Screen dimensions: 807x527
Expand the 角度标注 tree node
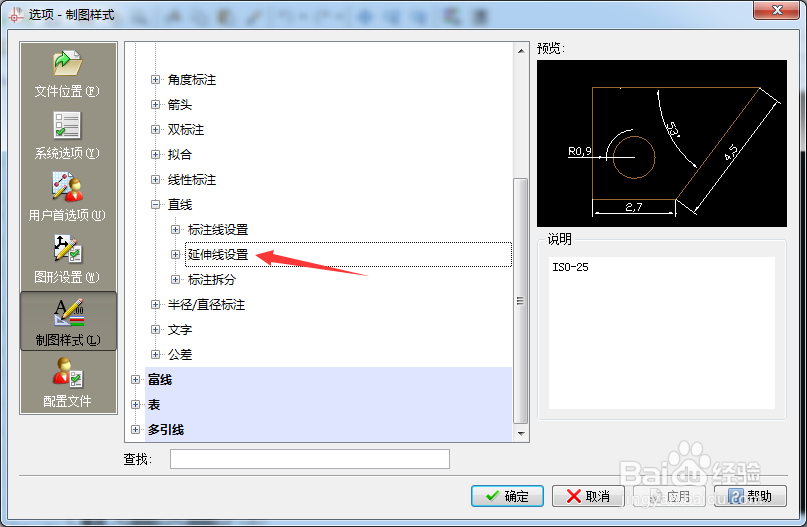[x=155, y=79]
